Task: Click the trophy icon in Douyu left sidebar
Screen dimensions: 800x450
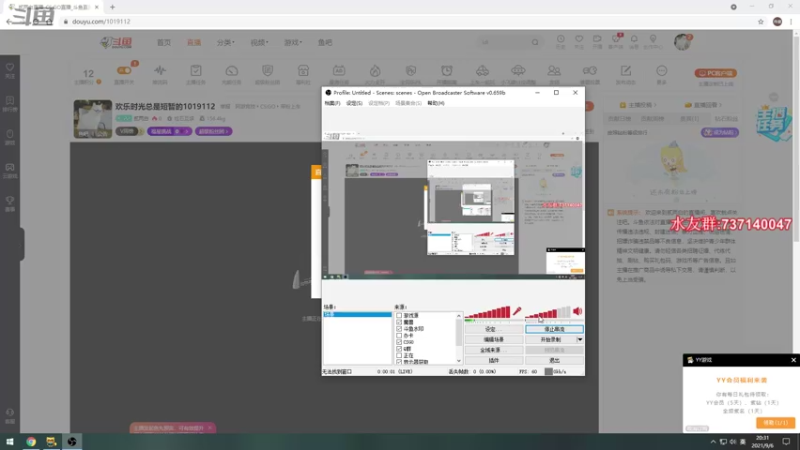Action: [10, 201]
